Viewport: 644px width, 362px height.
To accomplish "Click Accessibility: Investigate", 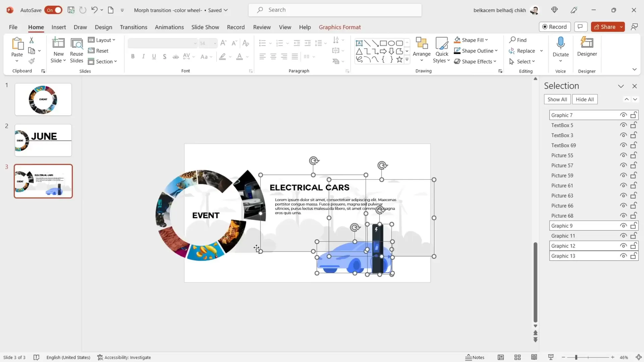I will pos(124,357).
